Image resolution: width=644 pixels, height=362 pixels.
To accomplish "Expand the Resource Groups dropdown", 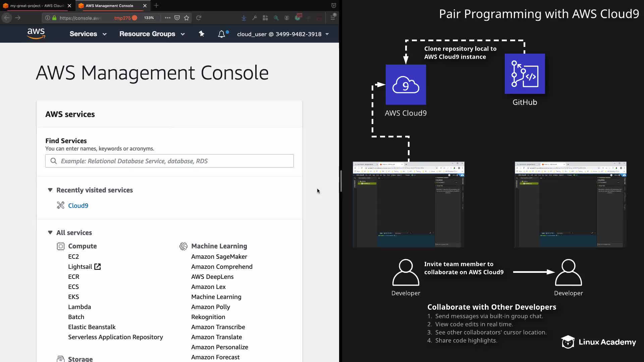I will coord(152,34).
